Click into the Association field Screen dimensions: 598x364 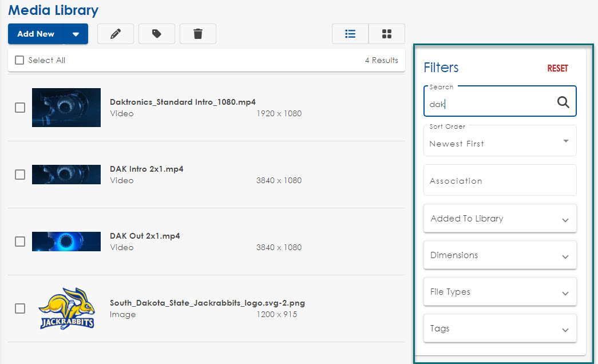(500, 181)
